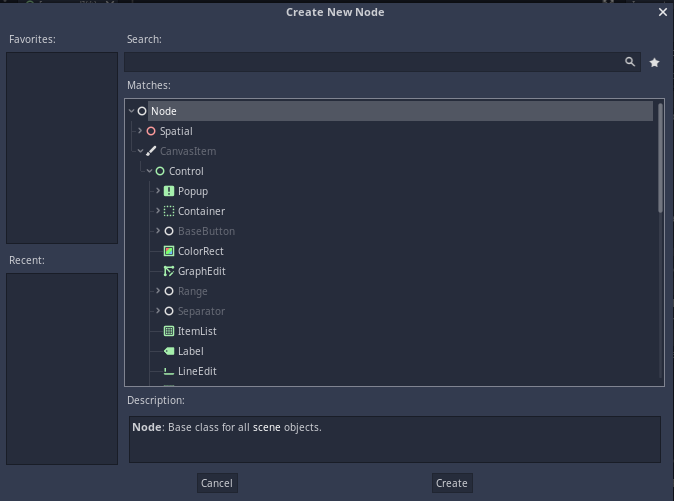Expand the BaseButton branch
This screenshot has width=674, height=501.
(x=158, y=231)
